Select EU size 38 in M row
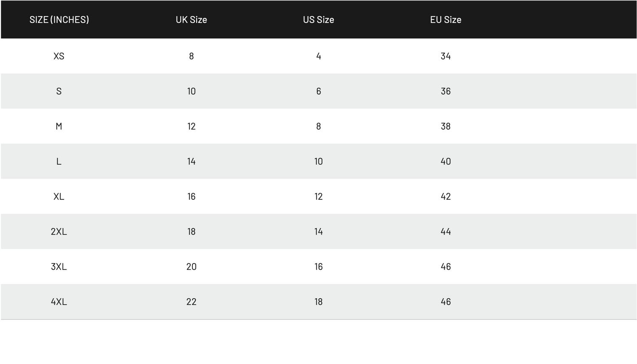Image resolution: width=637 pixels, height=364 pixels. point(445,126)
